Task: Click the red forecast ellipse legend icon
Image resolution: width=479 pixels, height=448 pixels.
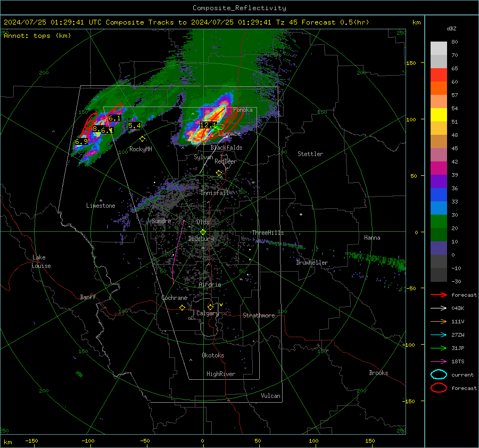Action: click(x=439, y=388)
